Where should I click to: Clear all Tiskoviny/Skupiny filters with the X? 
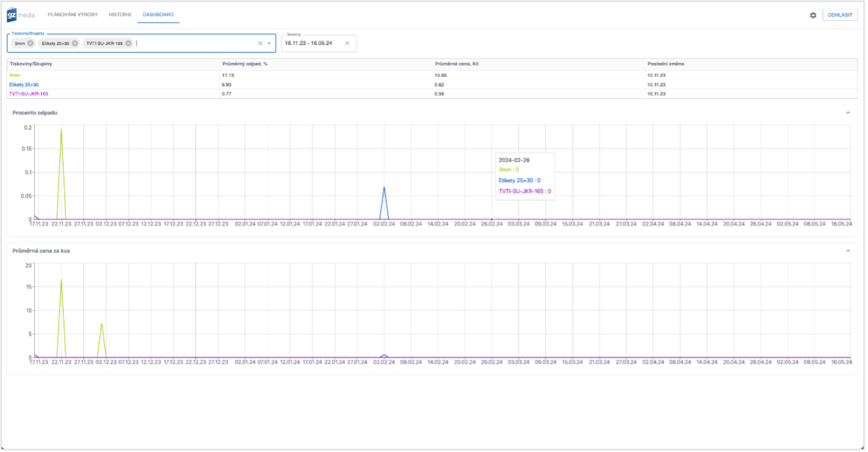260,43
